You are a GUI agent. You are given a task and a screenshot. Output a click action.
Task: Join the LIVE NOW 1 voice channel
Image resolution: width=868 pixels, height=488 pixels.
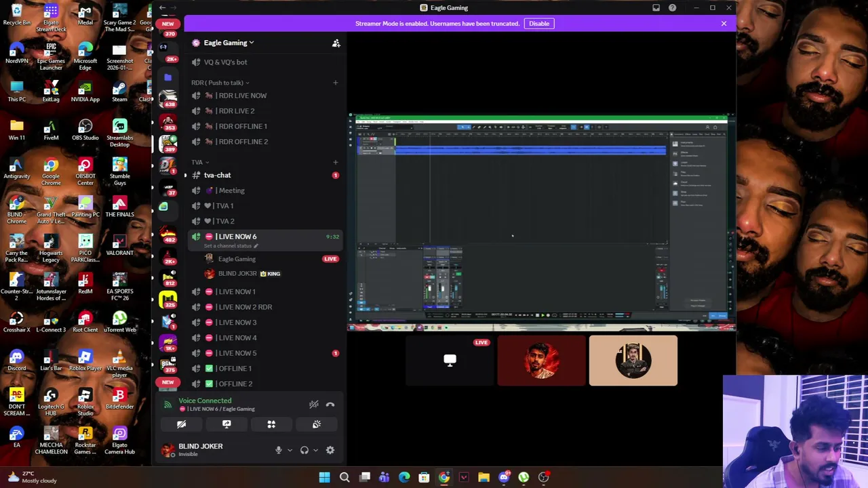(264, 291)
